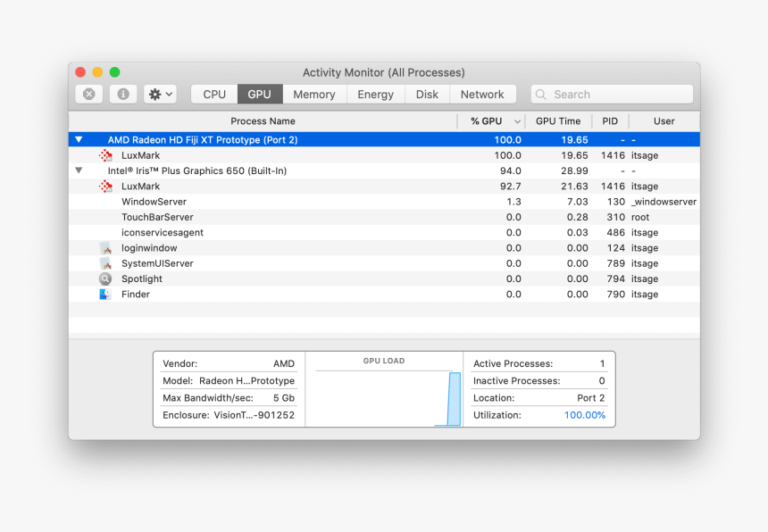Click the root user cell for TouchBarServer

[640, 217]
